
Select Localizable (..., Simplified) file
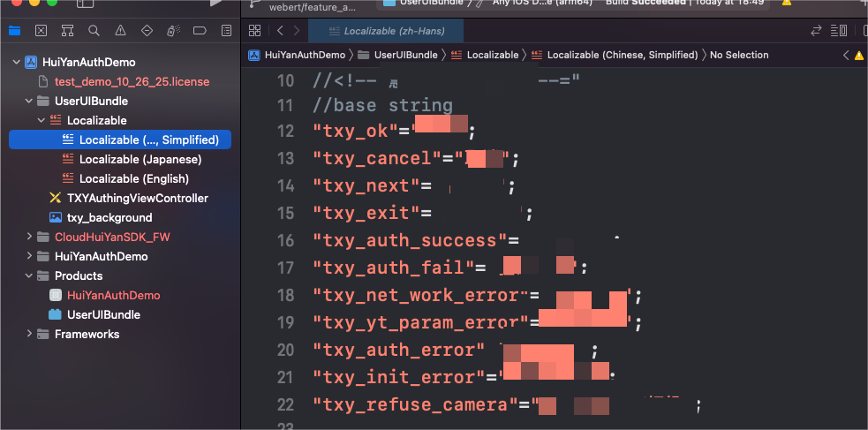coord(120,140)
